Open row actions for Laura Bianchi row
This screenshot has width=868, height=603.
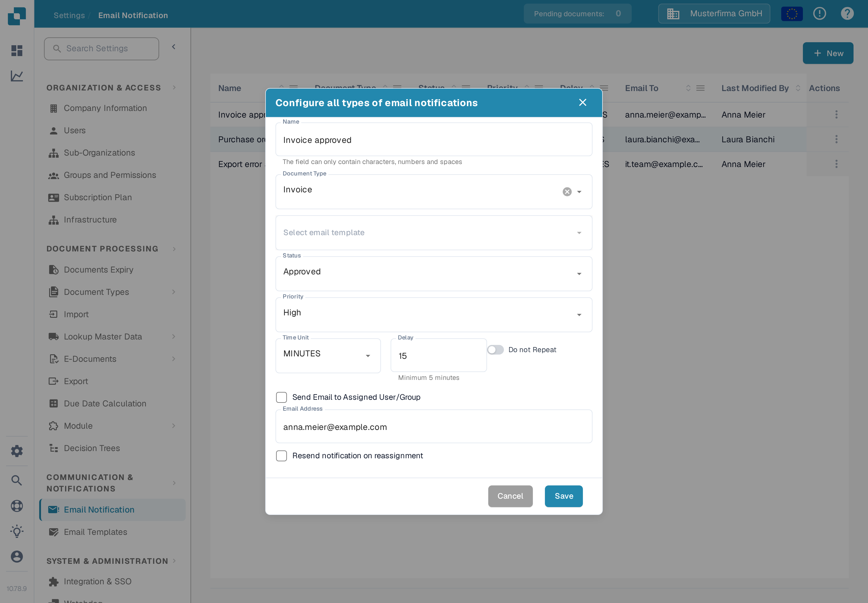click(836, 139)
